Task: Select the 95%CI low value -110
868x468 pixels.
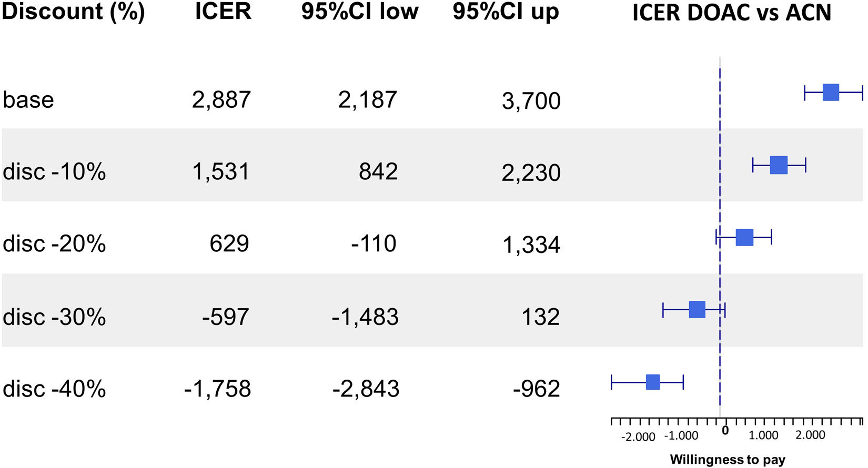Action: (x=374, y=244)
